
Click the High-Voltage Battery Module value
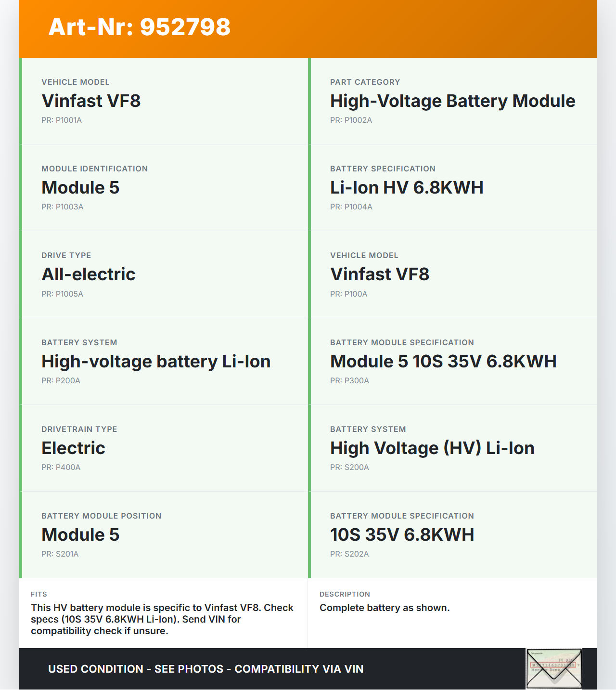(x=452, y=101)
